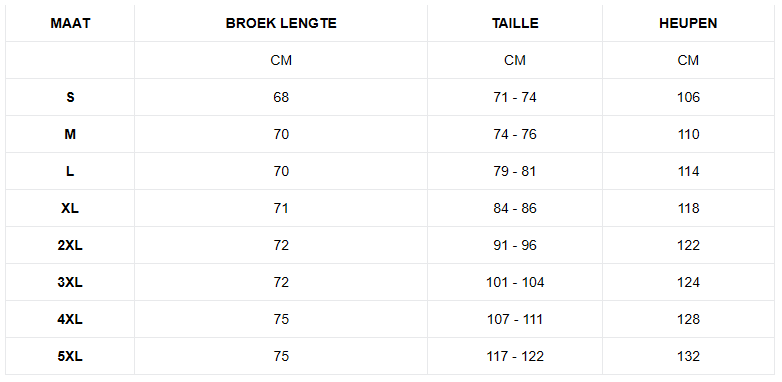Select the 71 - 74 waist value

pyautogui.click(x=515, y=97)
